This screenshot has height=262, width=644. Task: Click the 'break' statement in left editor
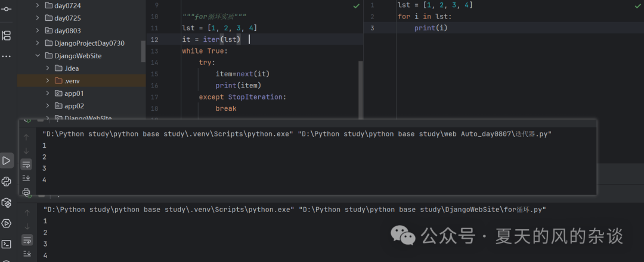pos(226,108)
